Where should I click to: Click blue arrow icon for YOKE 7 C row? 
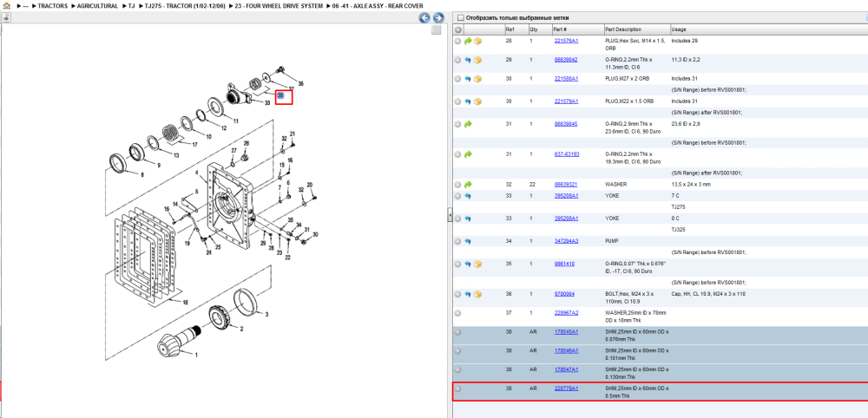tap(468, 196)
